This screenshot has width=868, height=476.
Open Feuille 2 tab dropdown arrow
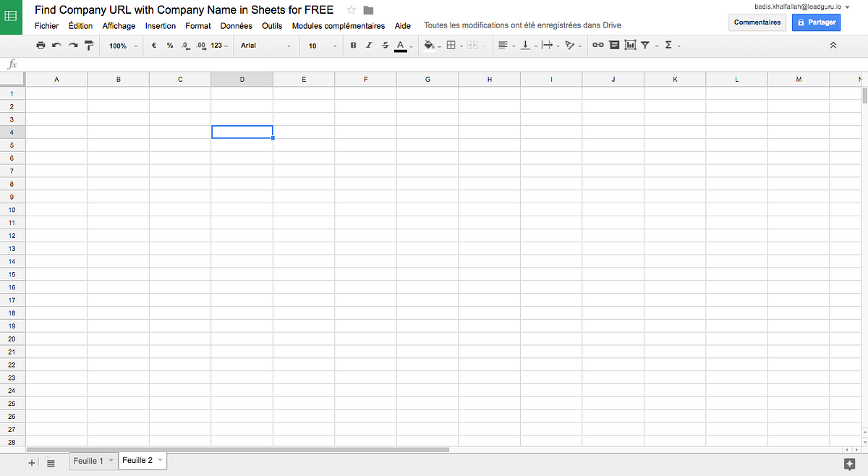tap(159, 460)
